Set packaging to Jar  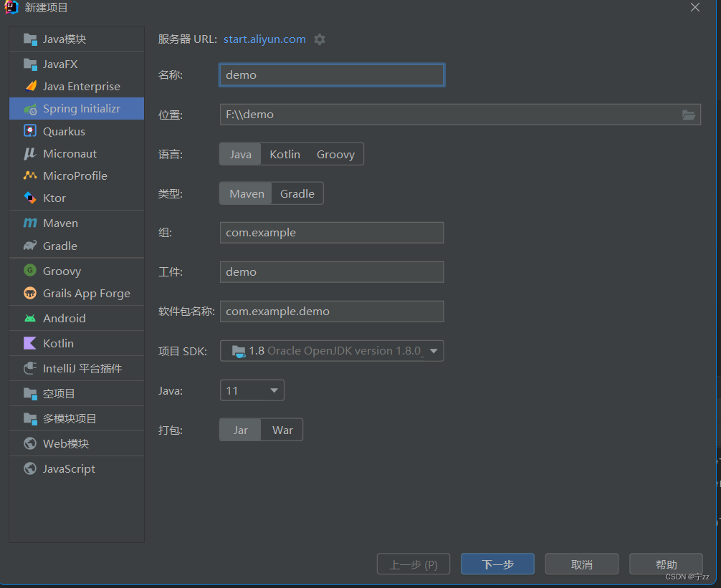pos(241,430)
